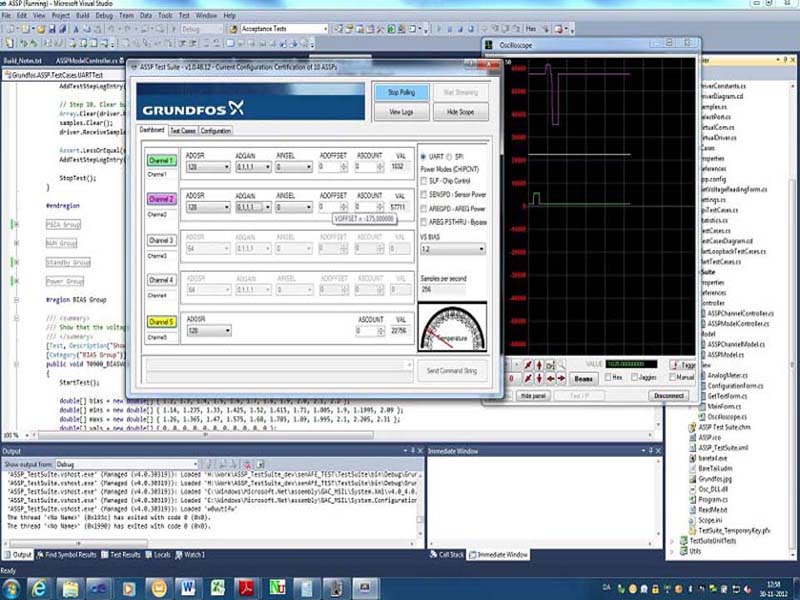Click the command string input field
The width and height of the screenshot is (800, 600).
click(x=279, y=365)
